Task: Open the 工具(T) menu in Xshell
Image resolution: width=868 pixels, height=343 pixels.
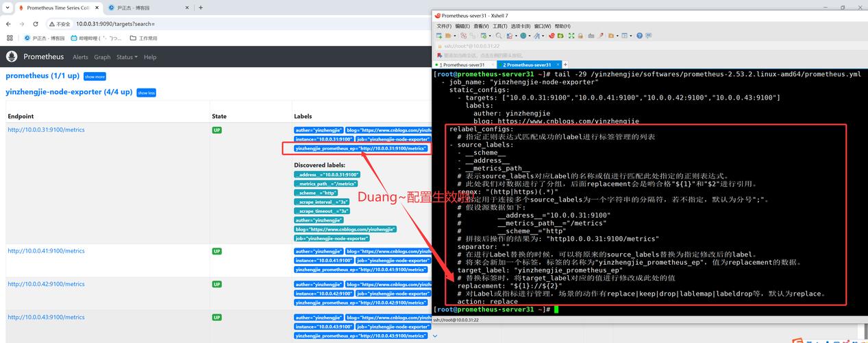Action: pyautogui.click(x=500, y=26)
